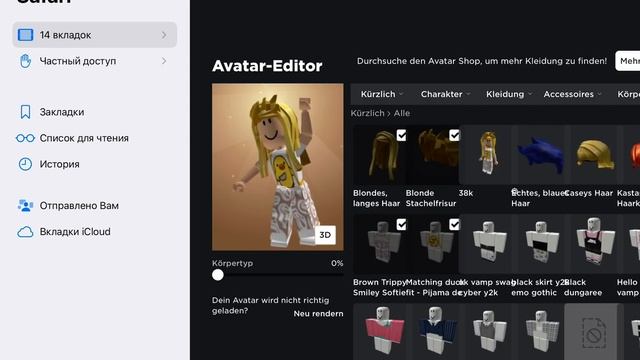
Task: Open the Charakter dropdown tab
Action: pyautogui.click(x=445, y=94)
